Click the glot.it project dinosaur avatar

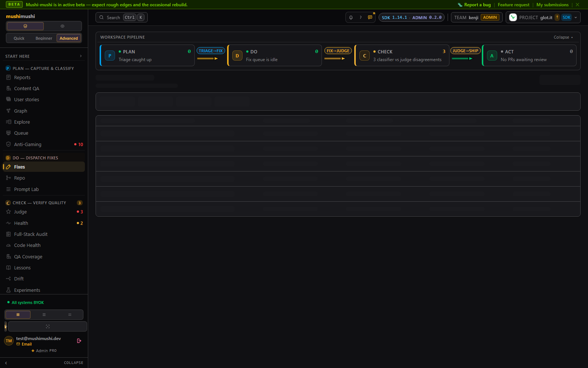[513, 17]
